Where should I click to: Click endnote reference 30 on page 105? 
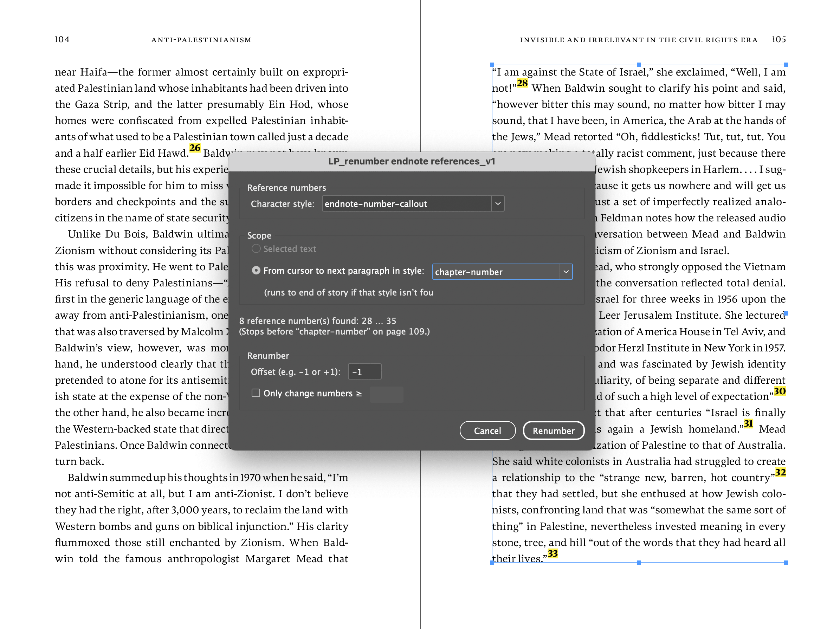(779, 391)
